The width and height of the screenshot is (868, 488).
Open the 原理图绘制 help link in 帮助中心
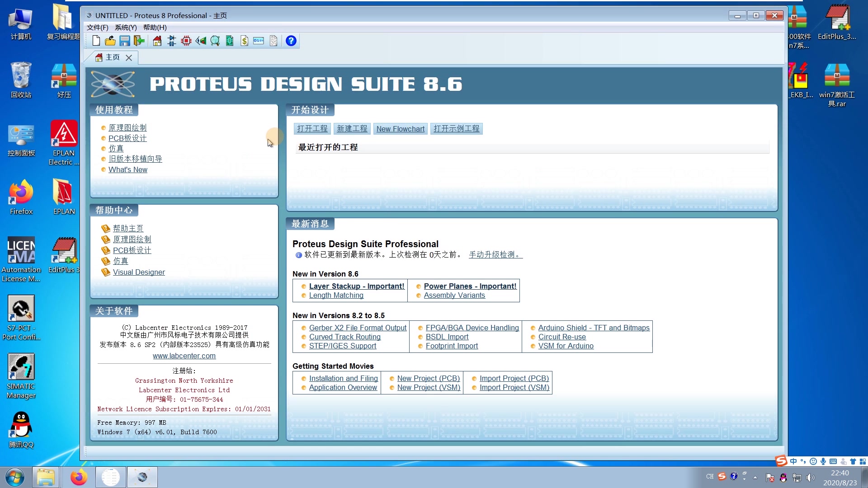[132, 239]
